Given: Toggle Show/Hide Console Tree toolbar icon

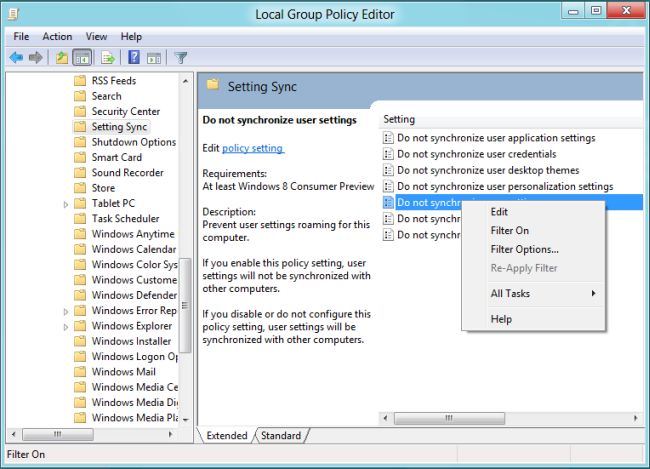Looking at the screenshot, I should [82, 57].
